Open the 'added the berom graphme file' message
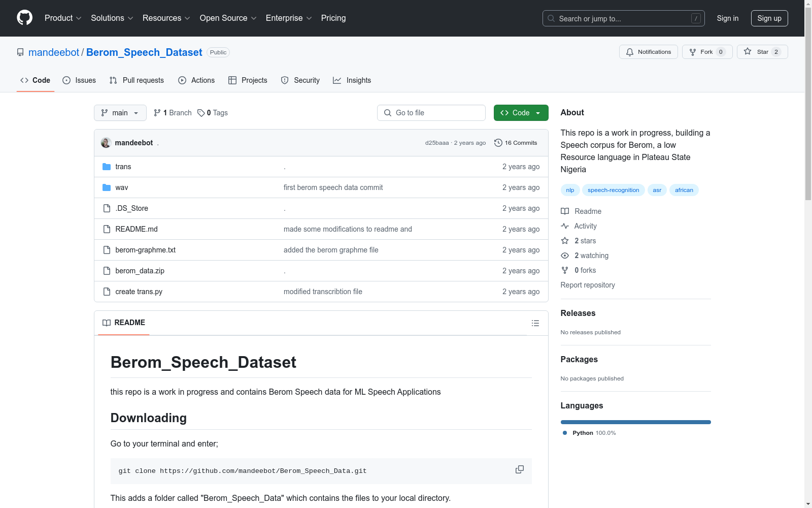The height and width of the screenshot is (508, 812). click(x=331, y=250)
